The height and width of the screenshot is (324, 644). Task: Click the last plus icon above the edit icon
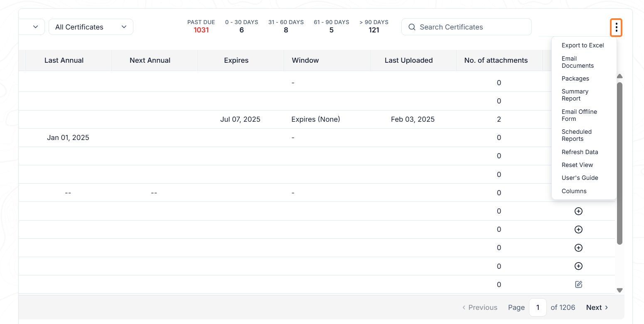[578, 266]
